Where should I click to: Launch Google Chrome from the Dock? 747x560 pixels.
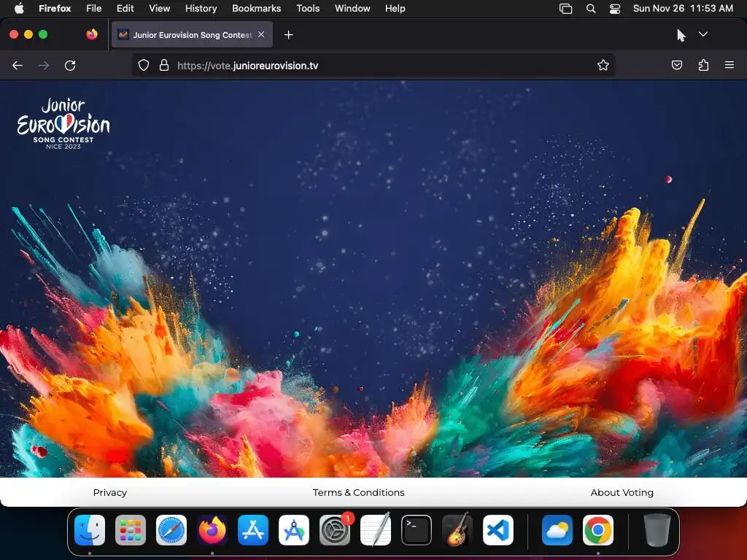[598, 530]
